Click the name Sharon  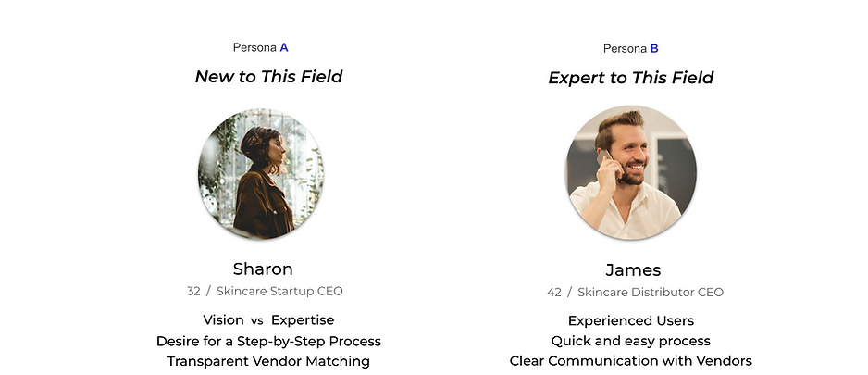click(263, 269)
